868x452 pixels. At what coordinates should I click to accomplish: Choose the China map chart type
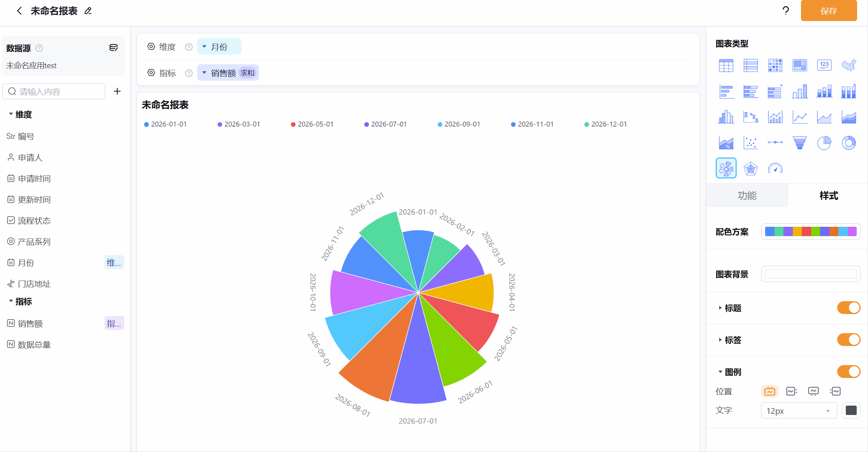(x=849, y=65)
